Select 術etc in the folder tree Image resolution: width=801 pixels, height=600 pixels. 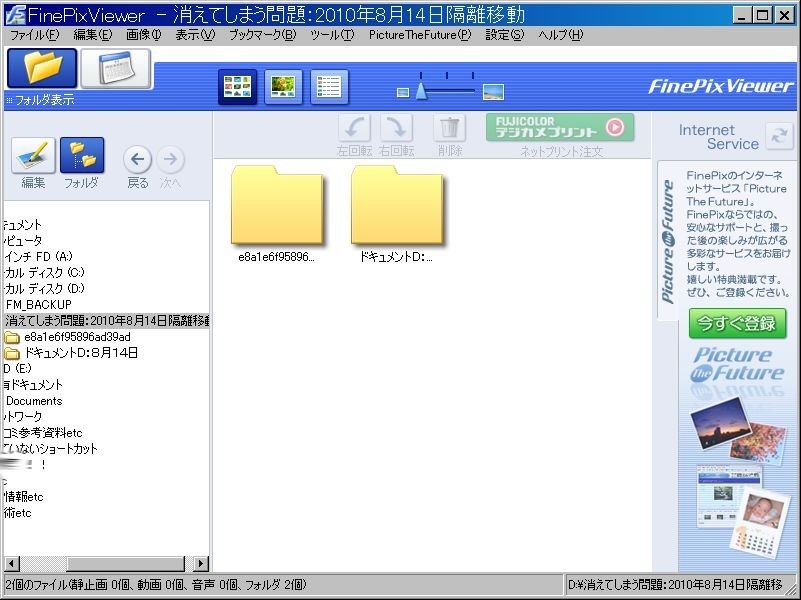point(17,513)
